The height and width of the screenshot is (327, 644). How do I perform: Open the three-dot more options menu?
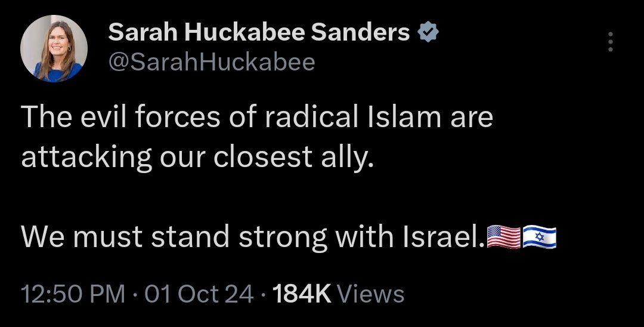coord(610,42)
